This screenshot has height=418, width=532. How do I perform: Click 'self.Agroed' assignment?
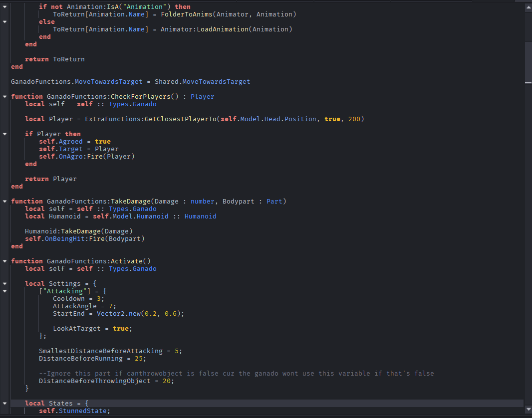click(x=61, y=141)
